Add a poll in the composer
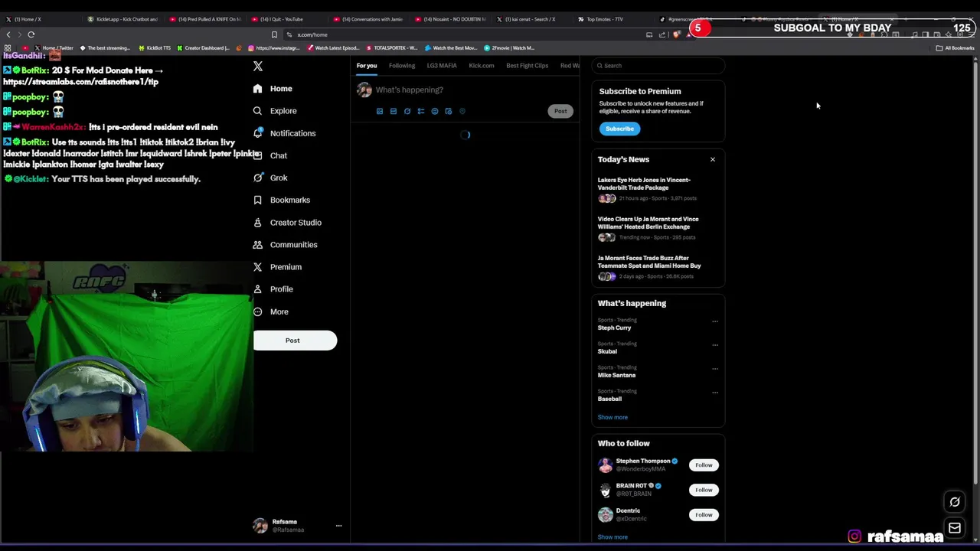 [x=421, y=111]
